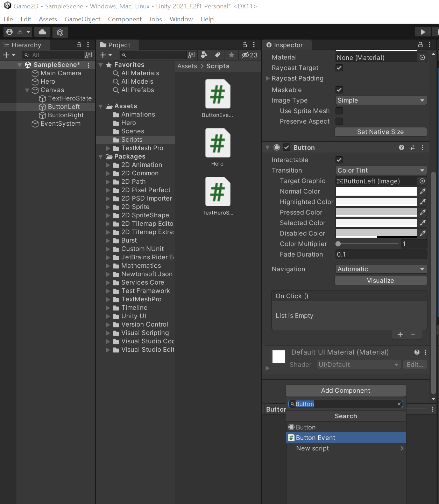Screen dimensions: 439x504
Task: Open the Button component three-dot menu
Action: pyautogui.click(x=423, y=148)
